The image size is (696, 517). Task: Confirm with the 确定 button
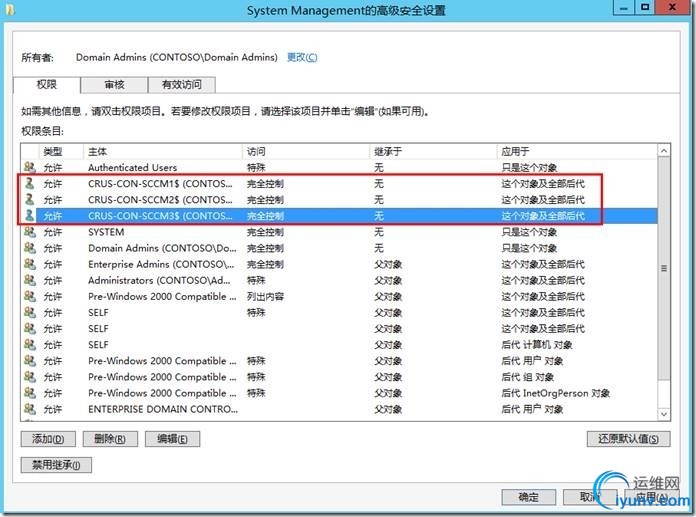(x=528, y=497)
